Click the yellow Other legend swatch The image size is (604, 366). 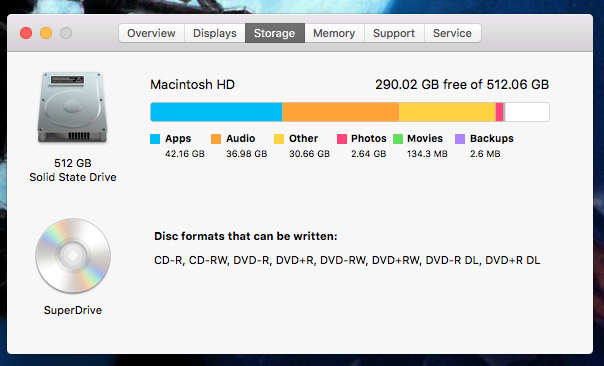tap(279, 139)
